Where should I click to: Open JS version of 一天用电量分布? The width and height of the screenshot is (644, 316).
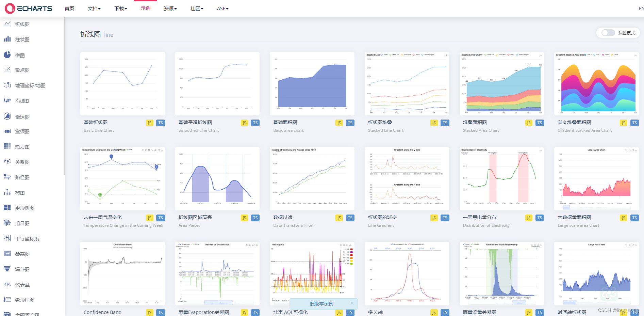(529, 218)
